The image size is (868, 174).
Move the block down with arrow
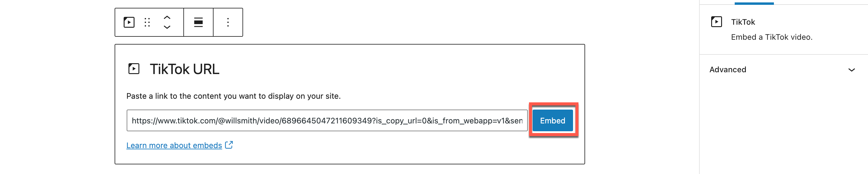[x=167, y=27]
